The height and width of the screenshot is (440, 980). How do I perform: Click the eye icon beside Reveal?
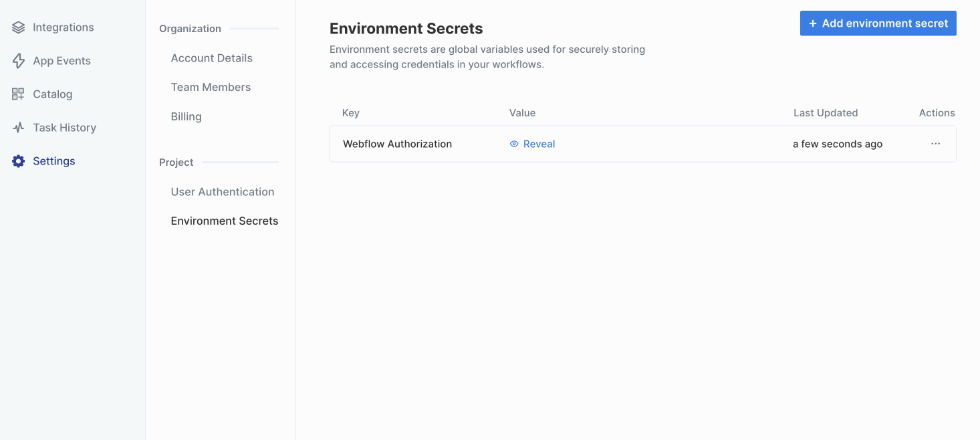coord(514,144)
